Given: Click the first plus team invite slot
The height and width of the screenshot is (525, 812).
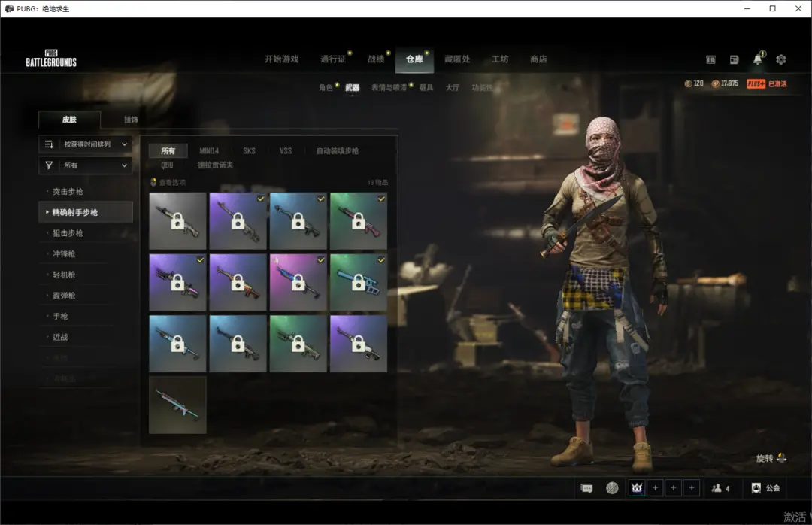Looking at the screenshot, I should (655, 487).
